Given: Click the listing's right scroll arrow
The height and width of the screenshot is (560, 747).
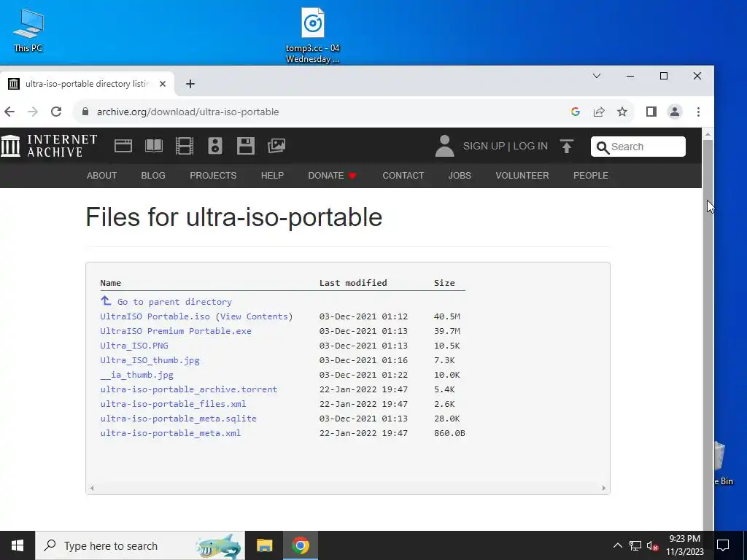Looking at the screenshot, I should click(603, 488).
